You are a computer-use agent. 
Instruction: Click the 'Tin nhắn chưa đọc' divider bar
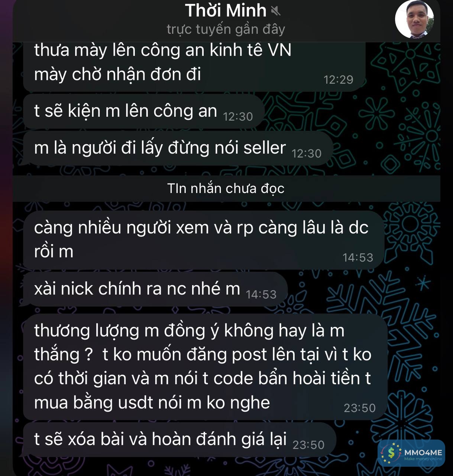pos(226,189)
